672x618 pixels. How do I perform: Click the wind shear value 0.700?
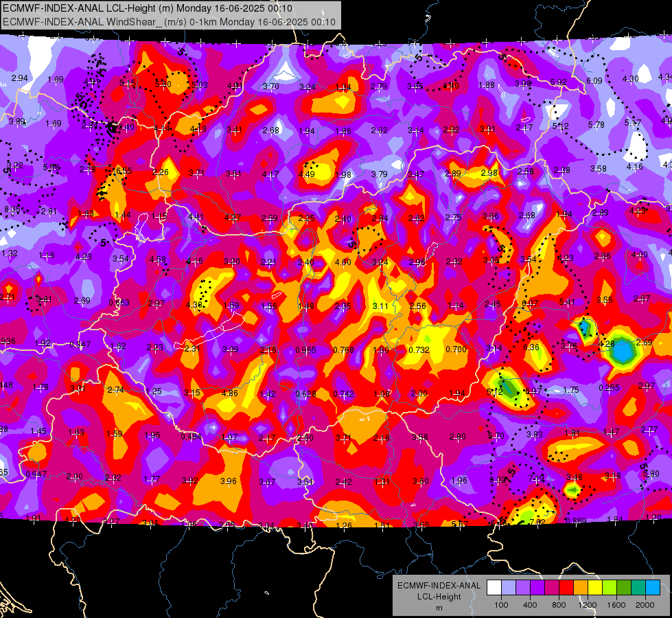pos(456,349)
